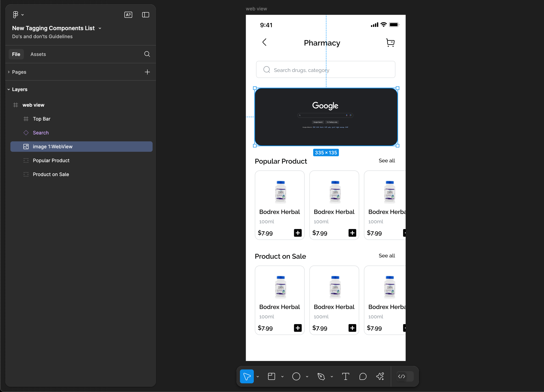The width and height of the screenshot is (544, 392).
Task: Click the missing fonts A? icon
Action: [128, 15]
